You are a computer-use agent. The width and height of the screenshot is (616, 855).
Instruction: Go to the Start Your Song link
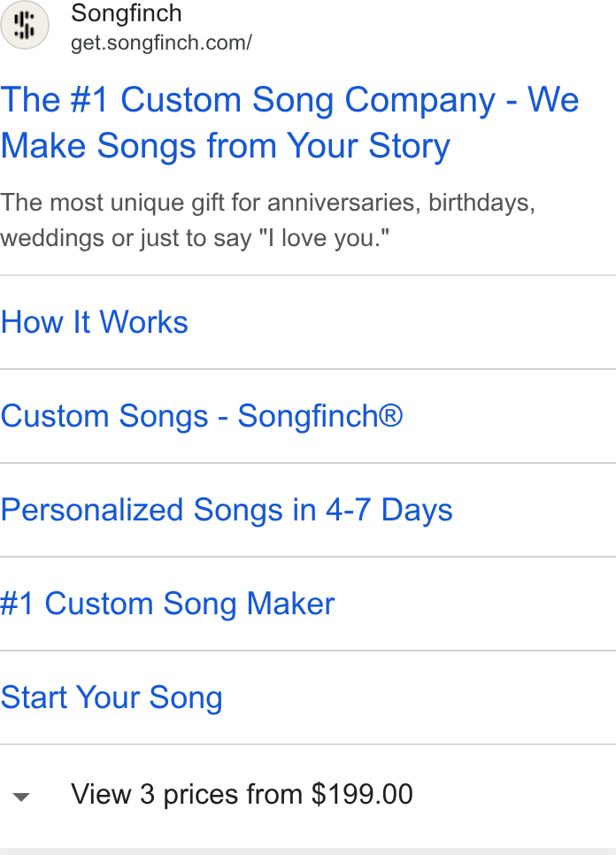(112, 698)
